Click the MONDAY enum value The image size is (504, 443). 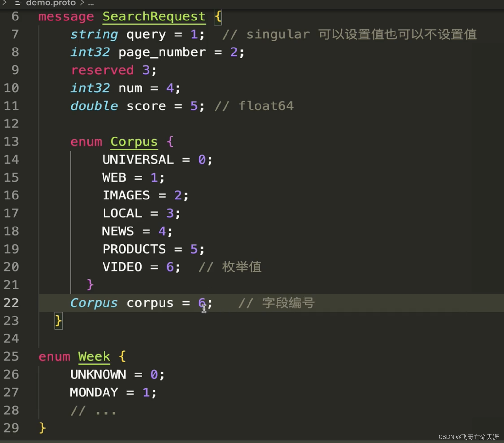tap(94, 392)
